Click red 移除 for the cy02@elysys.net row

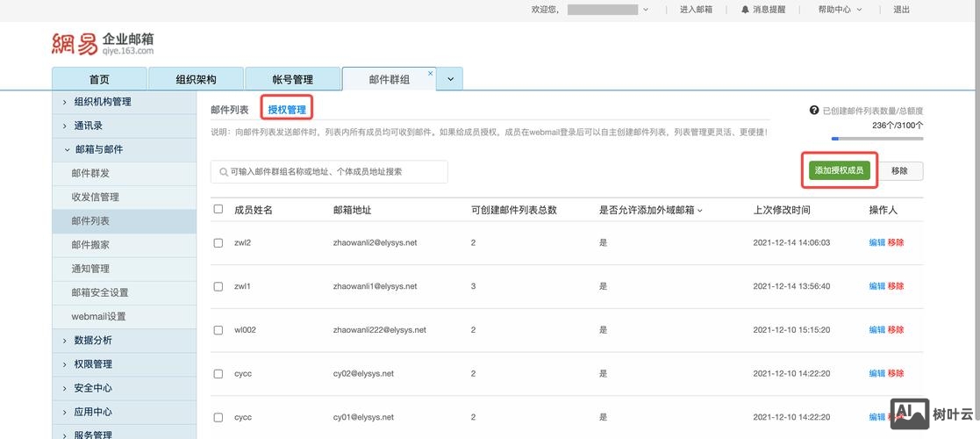(x=896, y=374)
